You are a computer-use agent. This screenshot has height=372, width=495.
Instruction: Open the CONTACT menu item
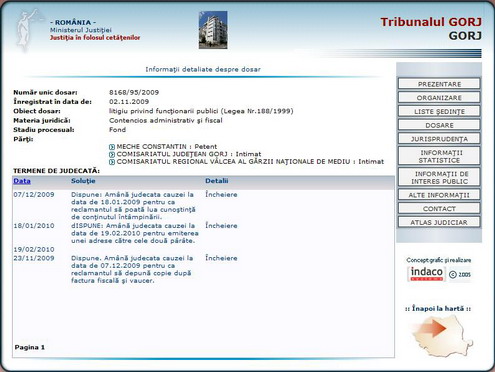click(439, 209)
